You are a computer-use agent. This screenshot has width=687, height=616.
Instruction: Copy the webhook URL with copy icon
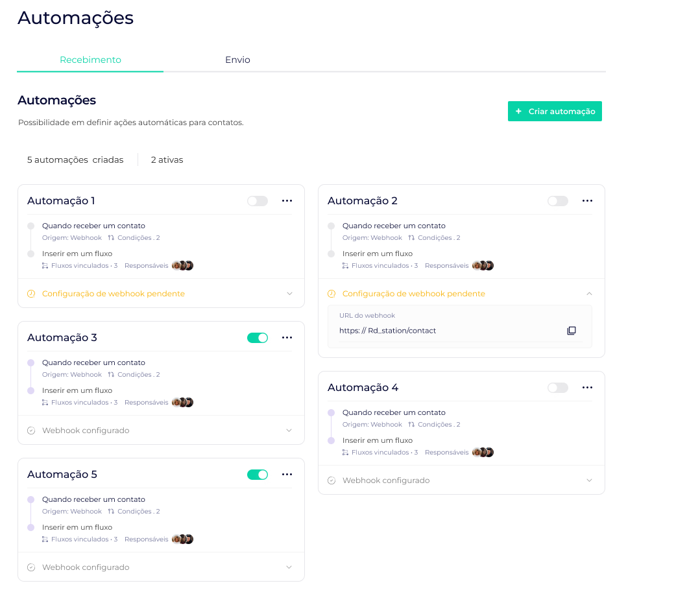tap(571, 331)
